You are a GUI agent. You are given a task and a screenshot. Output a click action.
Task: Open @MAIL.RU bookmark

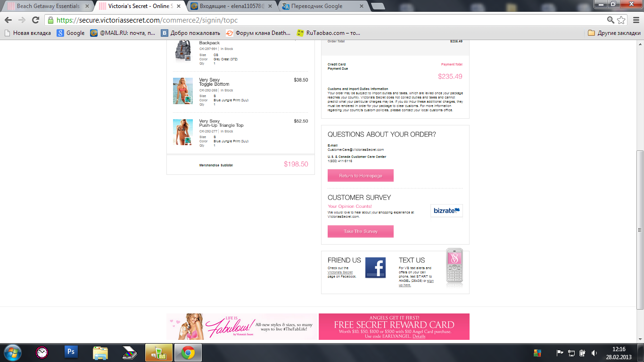[123, 33]
